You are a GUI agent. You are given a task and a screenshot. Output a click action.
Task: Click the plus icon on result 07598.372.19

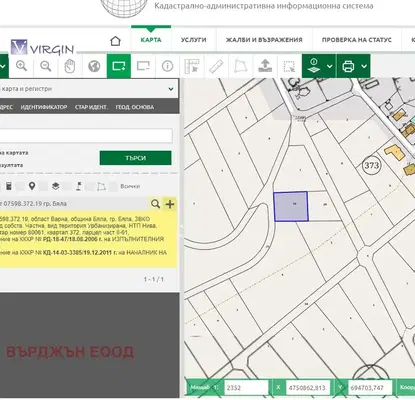pos(170,204)
